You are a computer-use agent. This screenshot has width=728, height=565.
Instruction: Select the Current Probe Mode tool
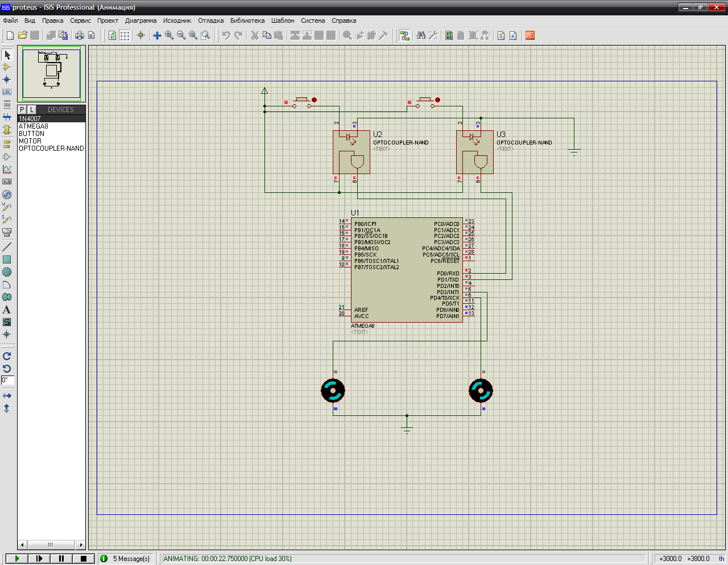point(7,220)
